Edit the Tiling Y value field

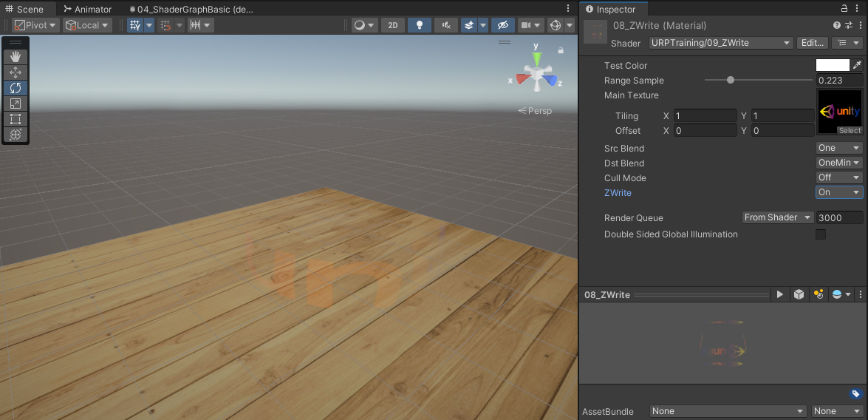782,116
